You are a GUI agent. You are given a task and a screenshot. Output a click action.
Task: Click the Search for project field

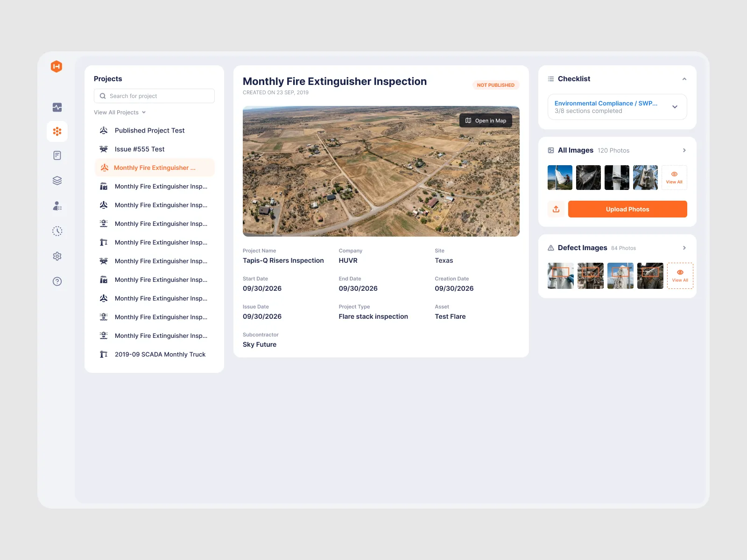click(x=154, y=96)
